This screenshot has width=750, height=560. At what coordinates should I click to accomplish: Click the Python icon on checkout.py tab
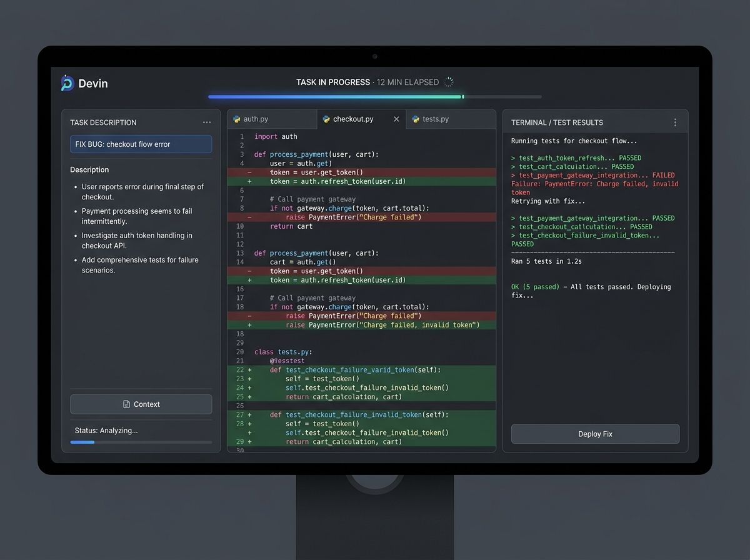[326, 119]
